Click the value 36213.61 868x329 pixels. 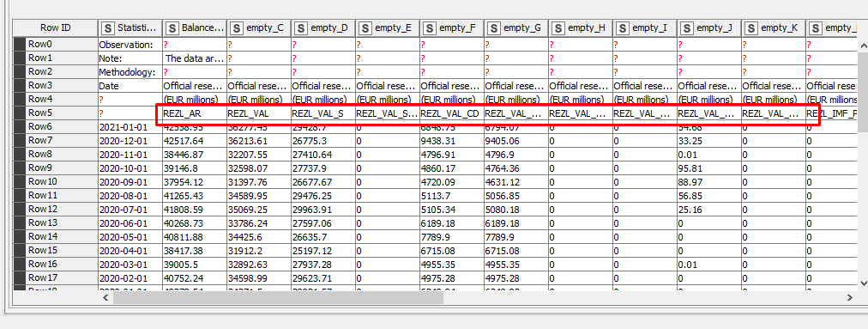pos(258,141)
